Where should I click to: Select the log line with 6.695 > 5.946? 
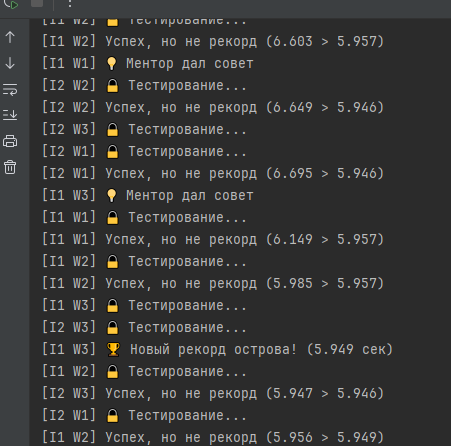213,174
